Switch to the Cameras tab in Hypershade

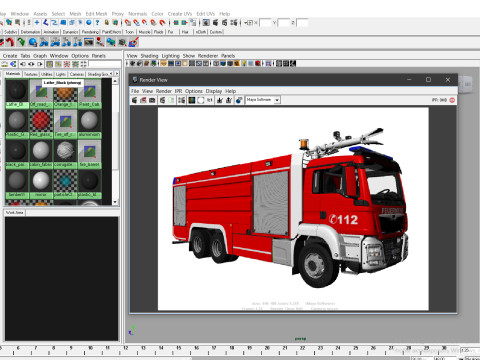coord(77,74)
